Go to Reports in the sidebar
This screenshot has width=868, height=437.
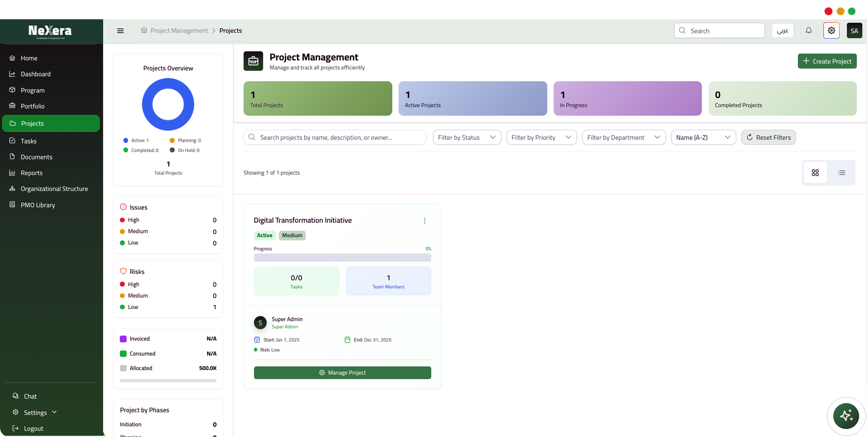31,173
